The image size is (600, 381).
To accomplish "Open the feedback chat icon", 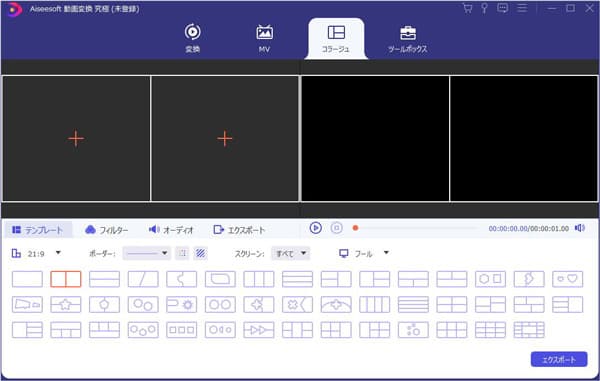I will tap(502, 8).
